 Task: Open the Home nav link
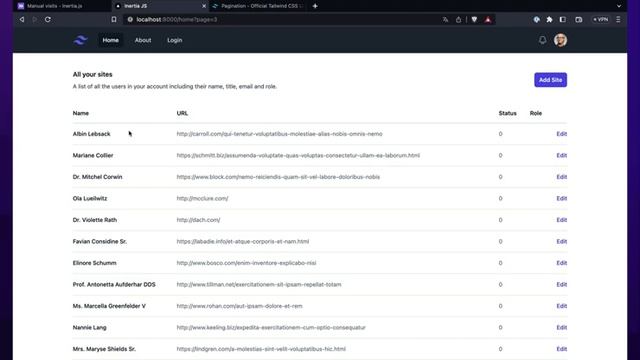tap(111, 40)
